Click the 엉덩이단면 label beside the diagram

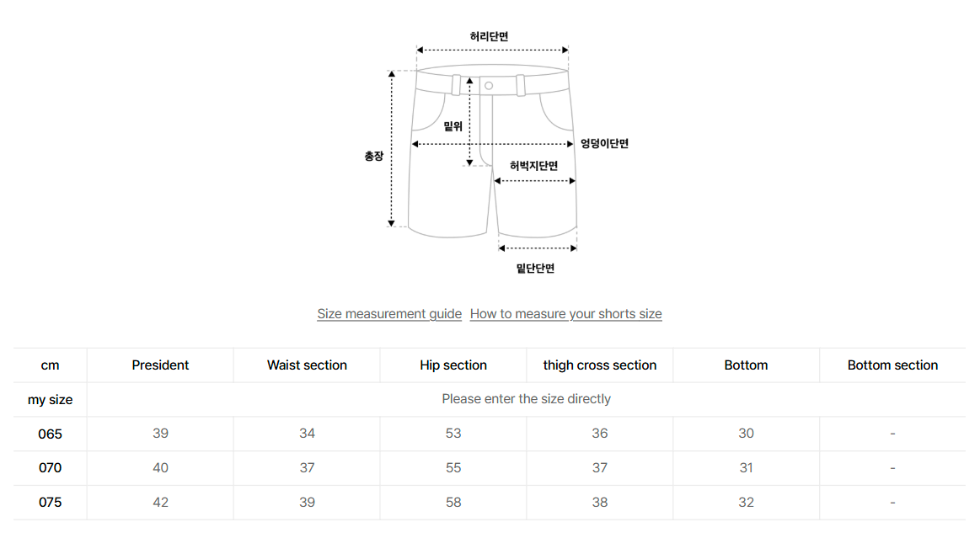tap(604, 143)
